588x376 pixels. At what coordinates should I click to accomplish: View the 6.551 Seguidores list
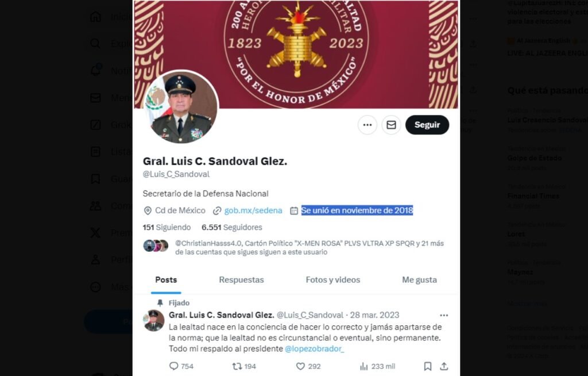232,227
